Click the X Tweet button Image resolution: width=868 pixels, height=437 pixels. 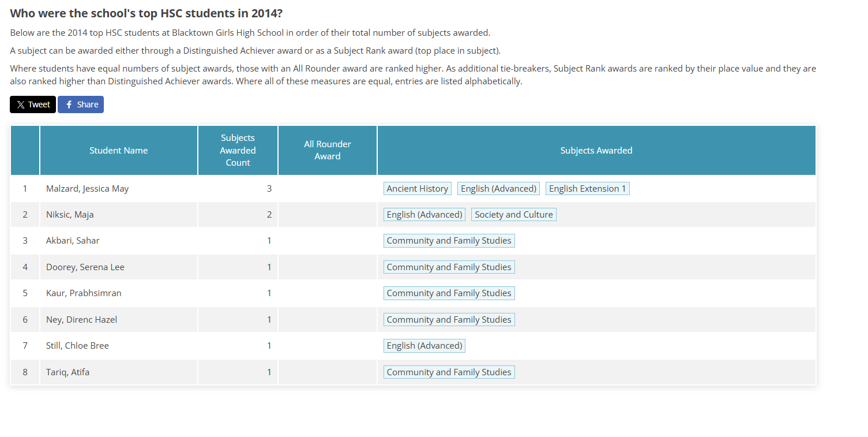[33, 104]
